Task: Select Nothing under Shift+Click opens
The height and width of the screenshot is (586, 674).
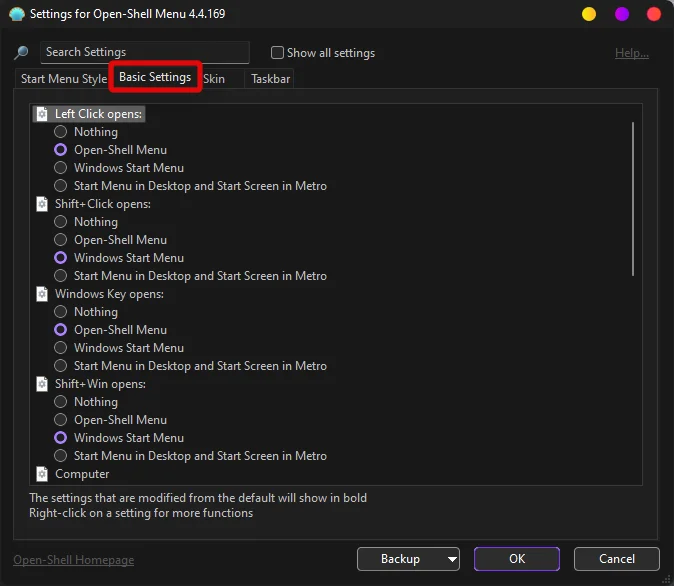Action: coord(61,222)
